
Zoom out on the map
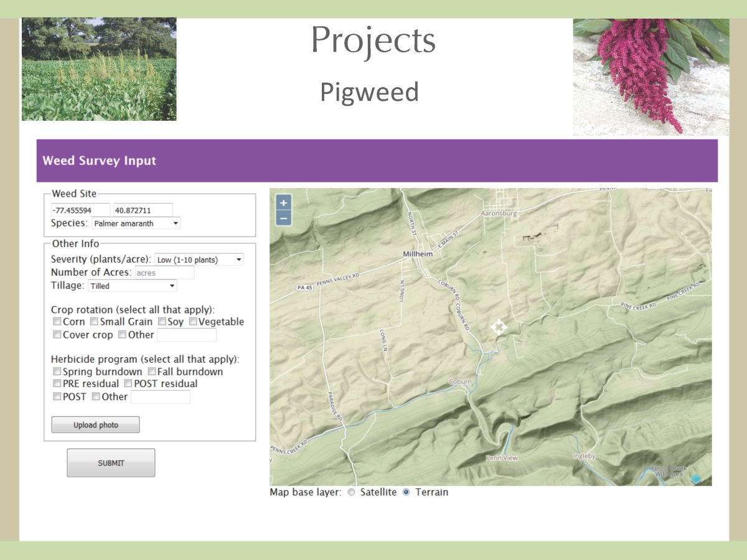click(x=283, y=218)
